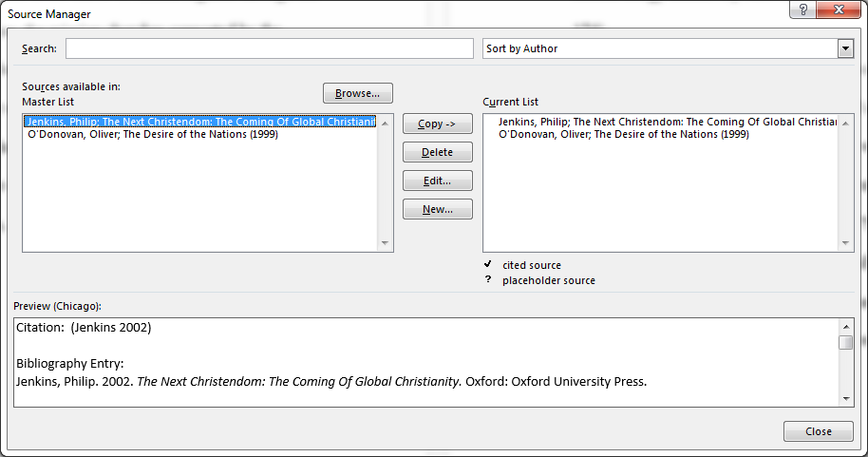The image size is (868, 457).
Task: Close the Source Manager with the X button
Action: 839,10
